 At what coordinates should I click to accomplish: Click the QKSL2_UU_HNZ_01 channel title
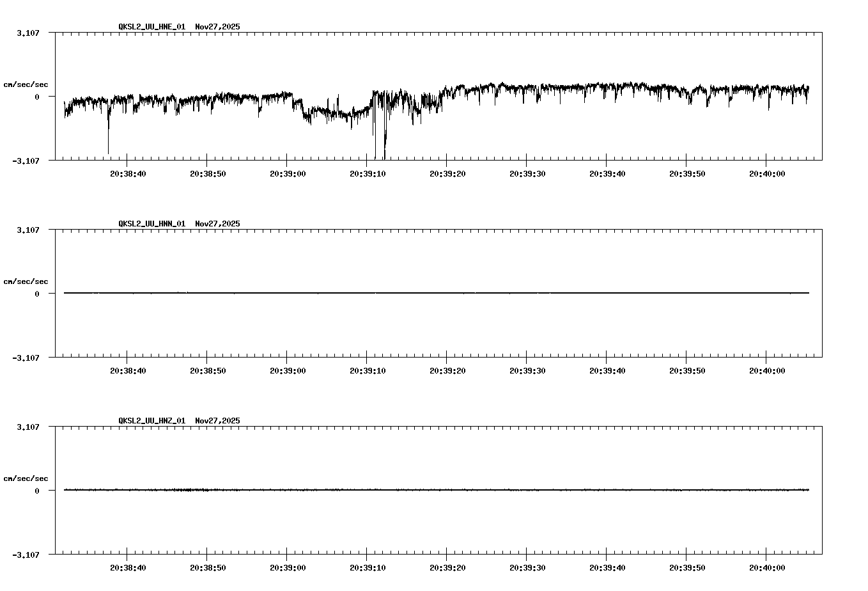pyautogui.click(x=151, y=420)
